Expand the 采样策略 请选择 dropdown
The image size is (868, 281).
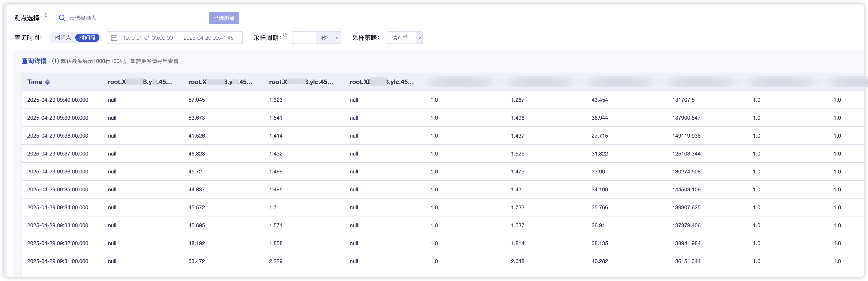coord(405,38)
